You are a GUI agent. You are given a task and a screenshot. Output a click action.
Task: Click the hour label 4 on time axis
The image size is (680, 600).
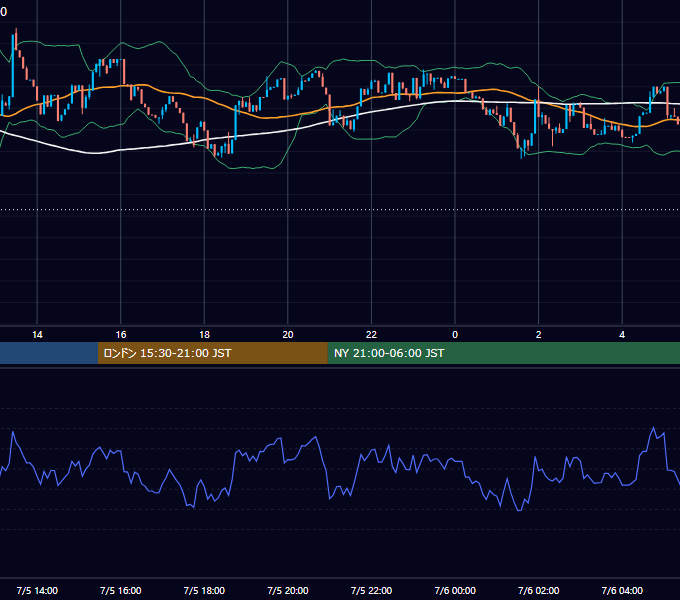622,335
